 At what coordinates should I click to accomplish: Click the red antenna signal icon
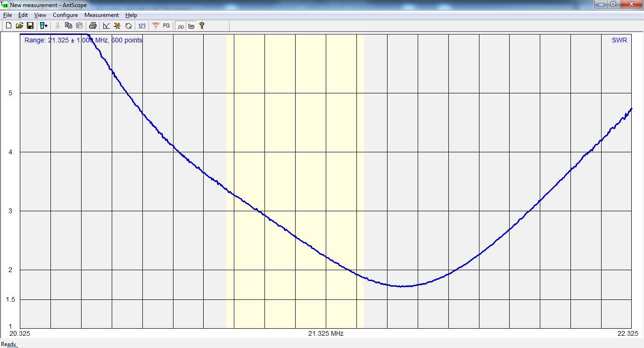point(156,26)
